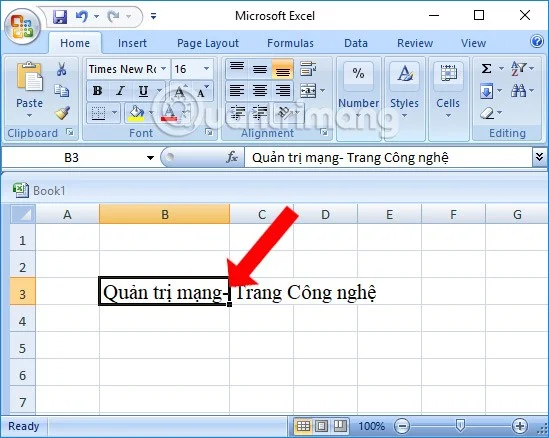Open the Name Box dropdown arrow
Screen dimensions: 549x438
151,158
